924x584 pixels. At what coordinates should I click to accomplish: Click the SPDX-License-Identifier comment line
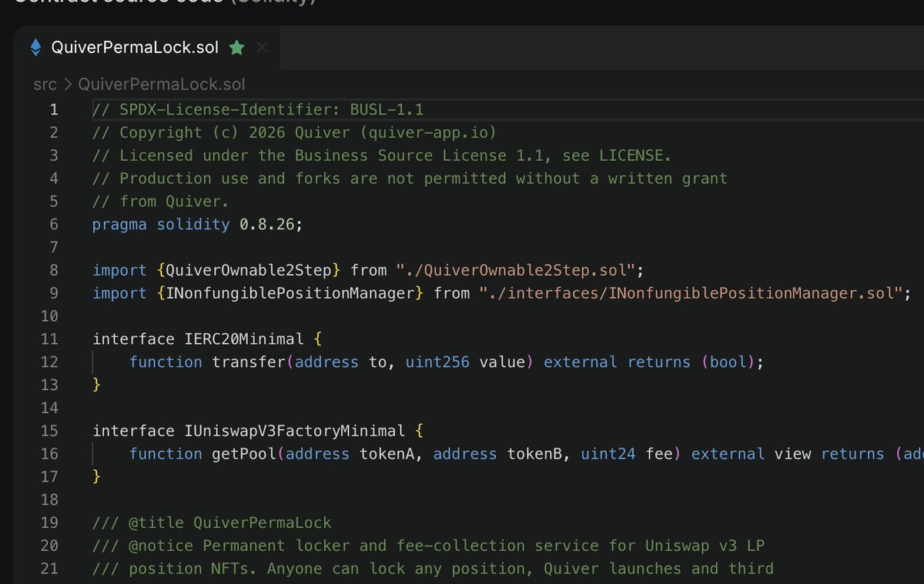(258, 109)
